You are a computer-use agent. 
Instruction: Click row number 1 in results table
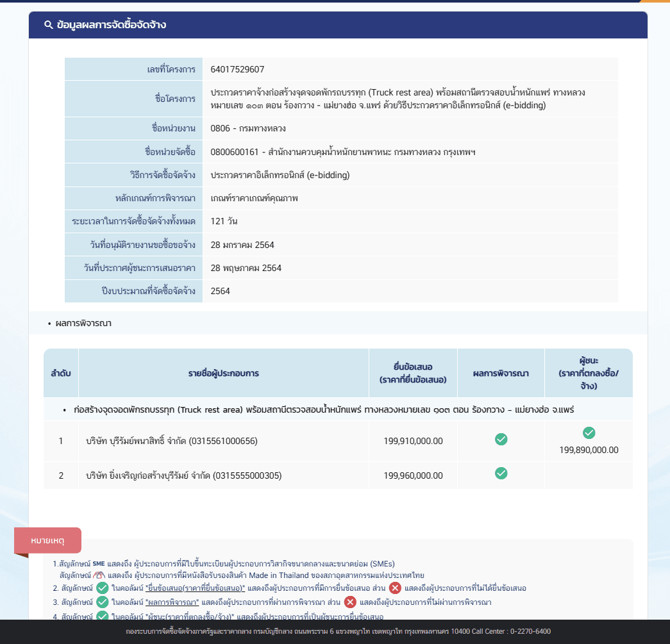point(61,441)
